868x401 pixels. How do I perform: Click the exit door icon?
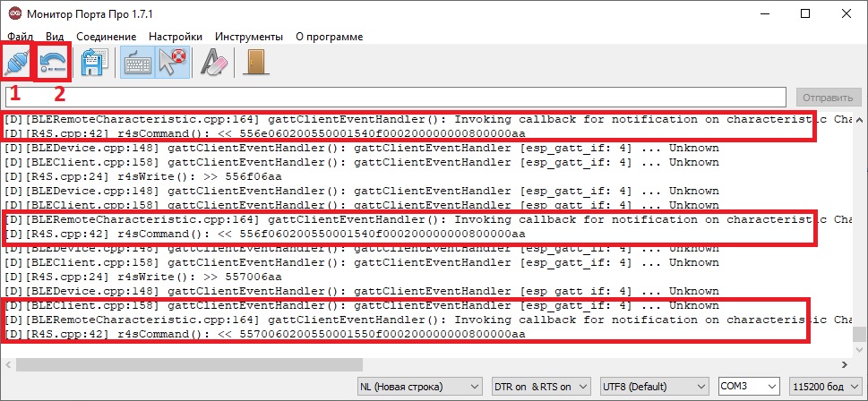coord(256,62)
